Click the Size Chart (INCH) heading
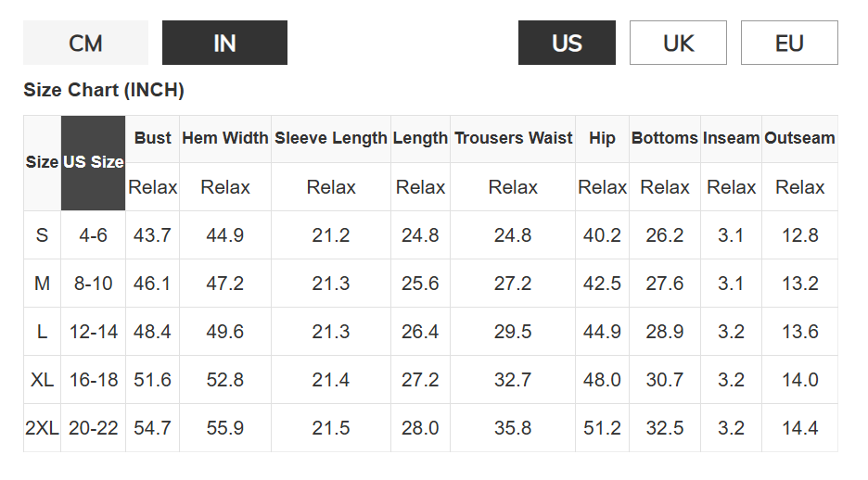Screen dimensions: 868x480 click(x=104, y=90)
